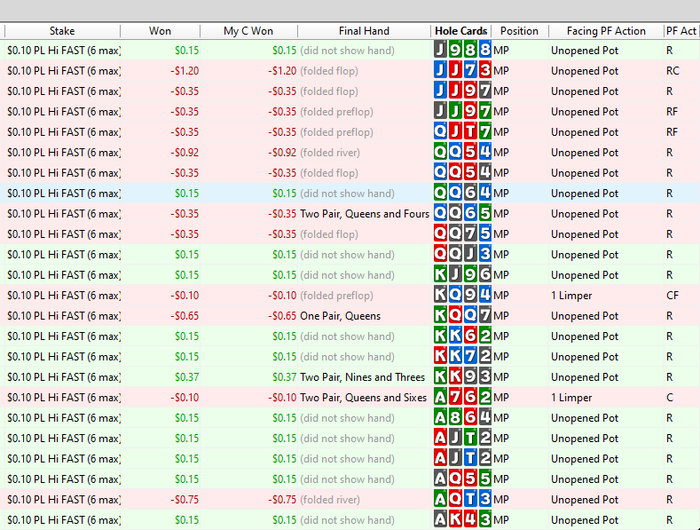700x530 pixels.
Task: Click the green A card in the AQT3 hand
Action: [440, 499]
